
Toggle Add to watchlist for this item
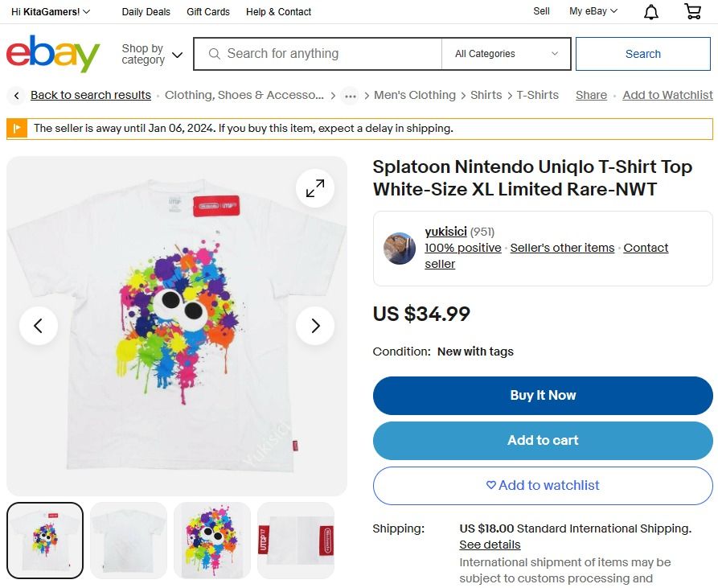pyautogui.click(x=543, y=485)
